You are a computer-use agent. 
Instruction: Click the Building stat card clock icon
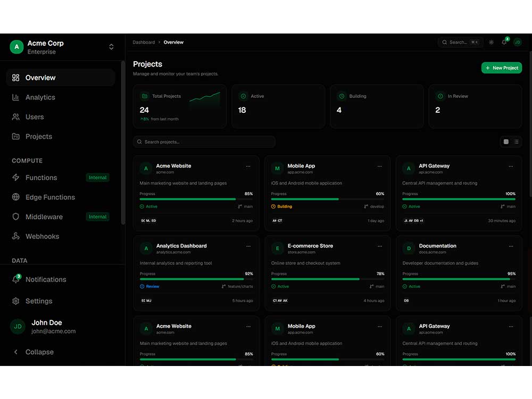tap(342, 96)
